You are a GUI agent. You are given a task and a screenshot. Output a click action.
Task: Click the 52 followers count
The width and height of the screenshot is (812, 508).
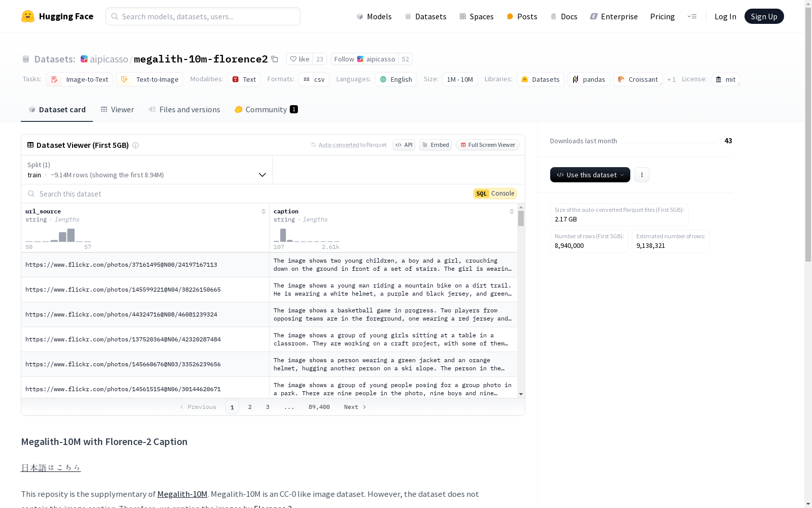[405, 59]
